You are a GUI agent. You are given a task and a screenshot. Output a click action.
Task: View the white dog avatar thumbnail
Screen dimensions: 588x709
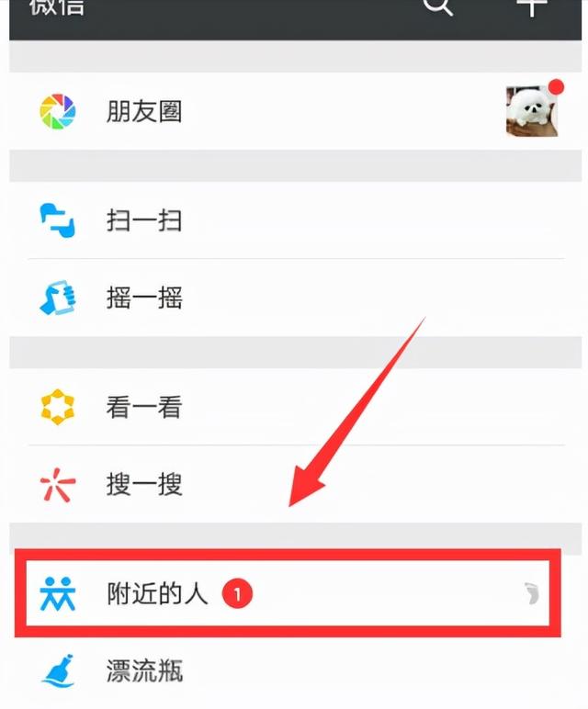click(532, 111)
